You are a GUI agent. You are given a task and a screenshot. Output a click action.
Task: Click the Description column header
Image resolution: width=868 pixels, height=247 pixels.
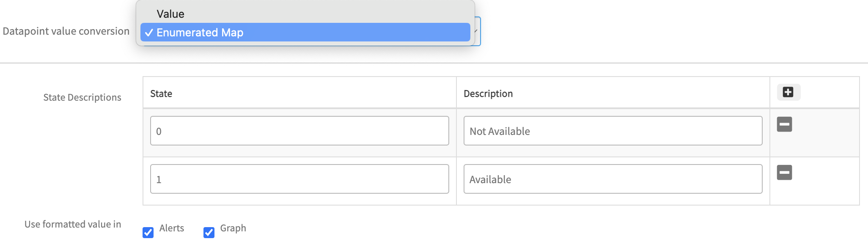(x=488, y=93)
